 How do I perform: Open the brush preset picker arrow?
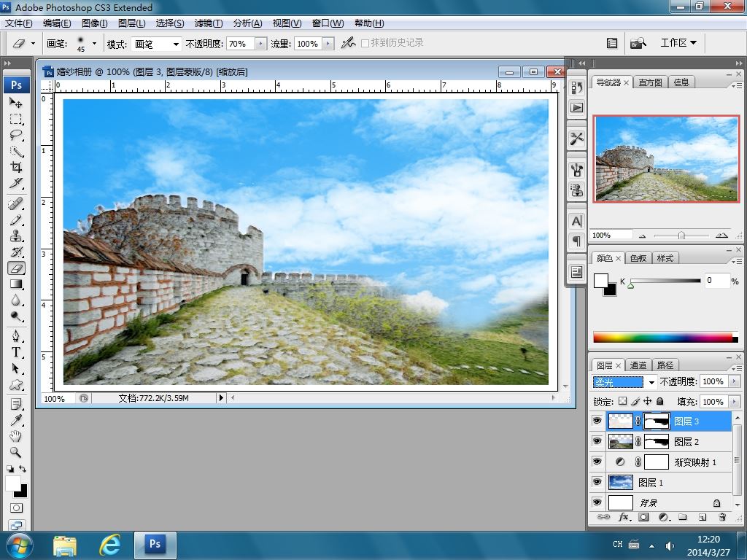coord(94,43)
